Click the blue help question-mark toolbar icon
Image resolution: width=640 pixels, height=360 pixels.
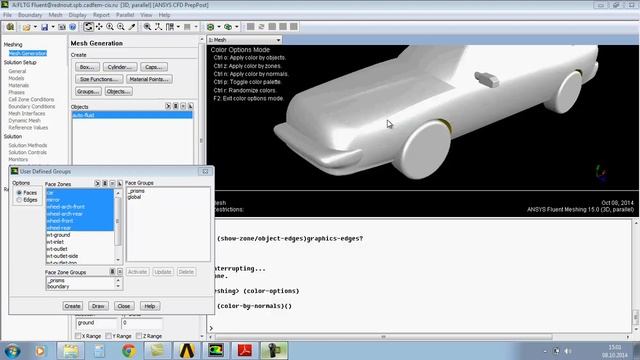[x=72, y=27]
